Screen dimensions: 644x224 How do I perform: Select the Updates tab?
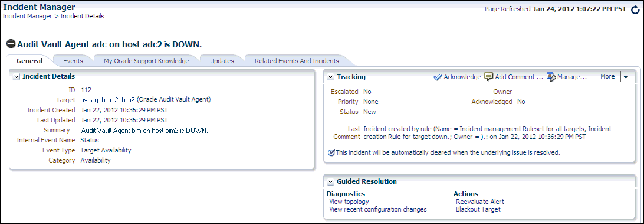click(x=222, y=61)
